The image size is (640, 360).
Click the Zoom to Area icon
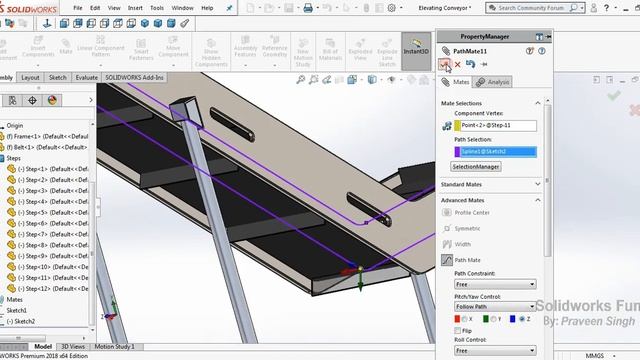click(314, 80)
